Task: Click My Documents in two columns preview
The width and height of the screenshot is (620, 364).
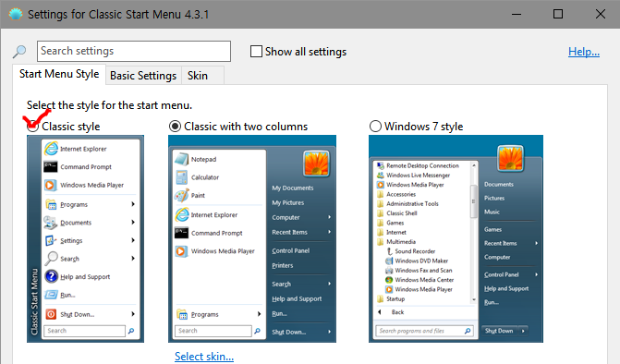Action: point(293,188)
